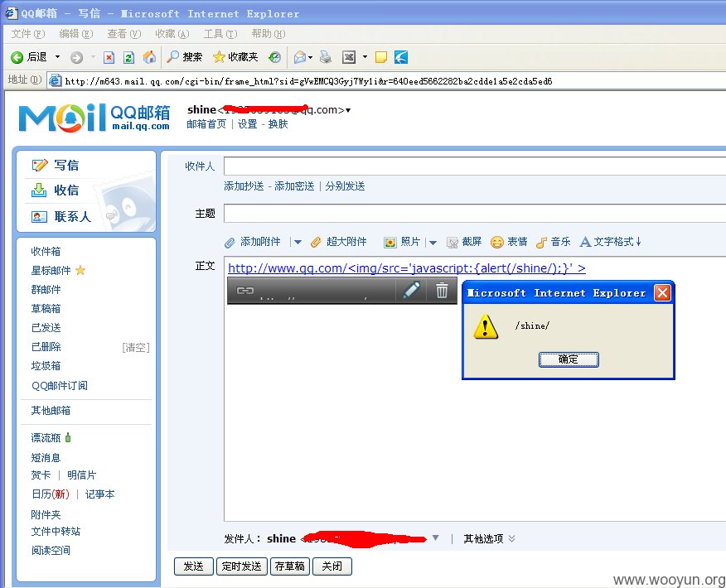The width and height of the screenshot is (726, 588).
Task: Insert 照片 photo into email
Action: tap(402, 242)
